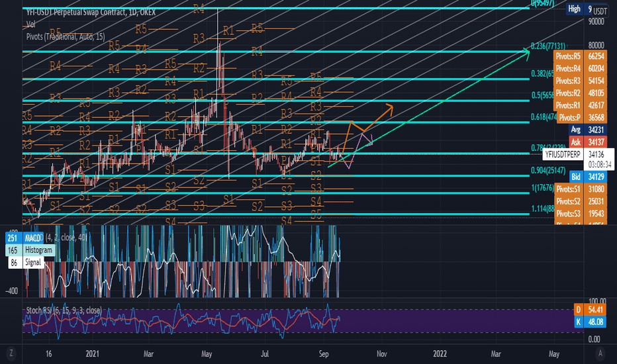Click the Pivots:S2 25031 price label
Image resolution: width=617 pixels, height=364 pixels.
coord(581,201)
